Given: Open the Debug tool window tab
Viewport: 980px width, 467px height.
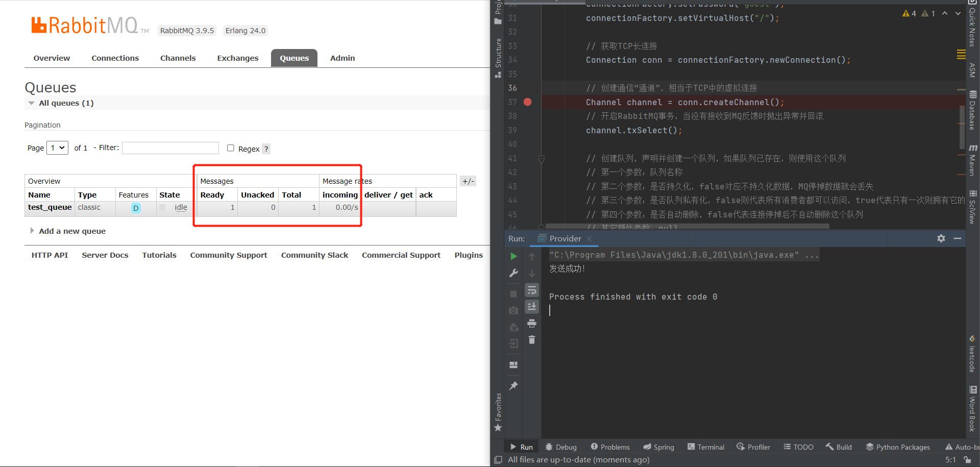Looking at the screenshot, I should [561, 447].
